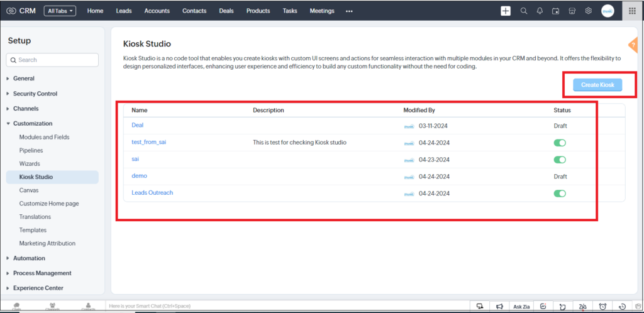Screen dimensions: 644x313
Task: Open the apps grid launcher icon
Action: click(633, 11)
